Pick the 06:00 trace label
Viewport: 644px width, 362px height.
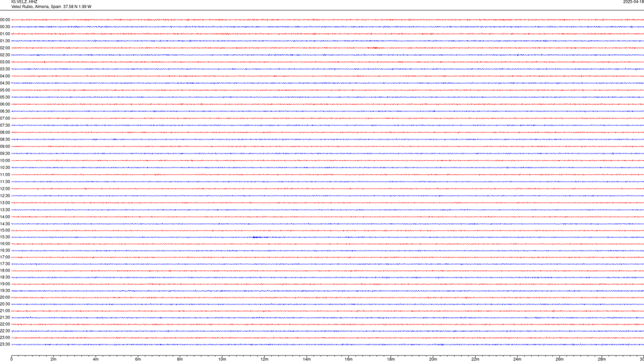(x=5, y=105)
